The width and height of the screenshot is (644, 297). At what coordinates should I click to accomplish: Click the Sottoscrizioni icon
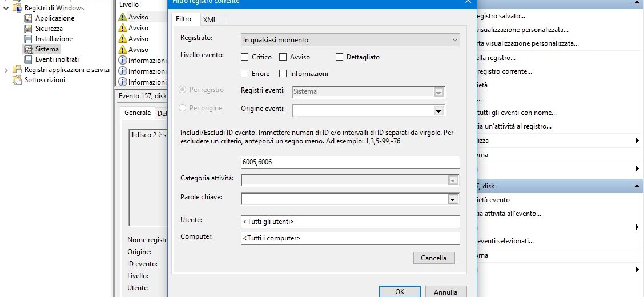pos(17,80)
